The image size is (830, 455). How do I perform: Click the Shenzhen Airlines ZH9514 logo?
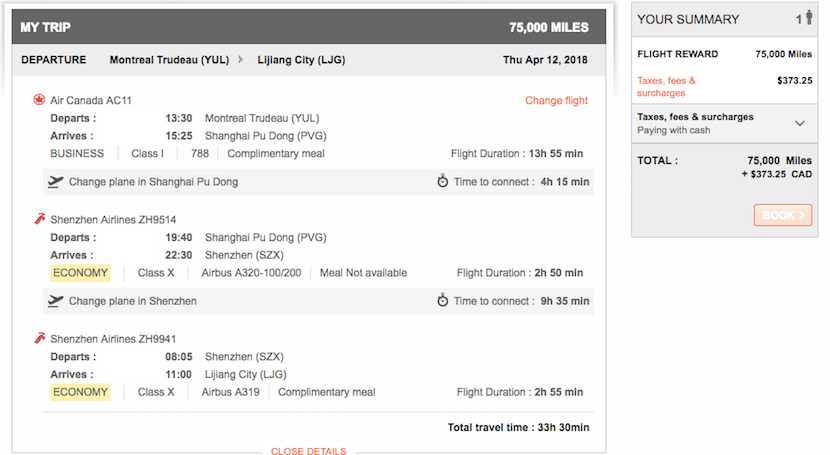coord(40,219)
